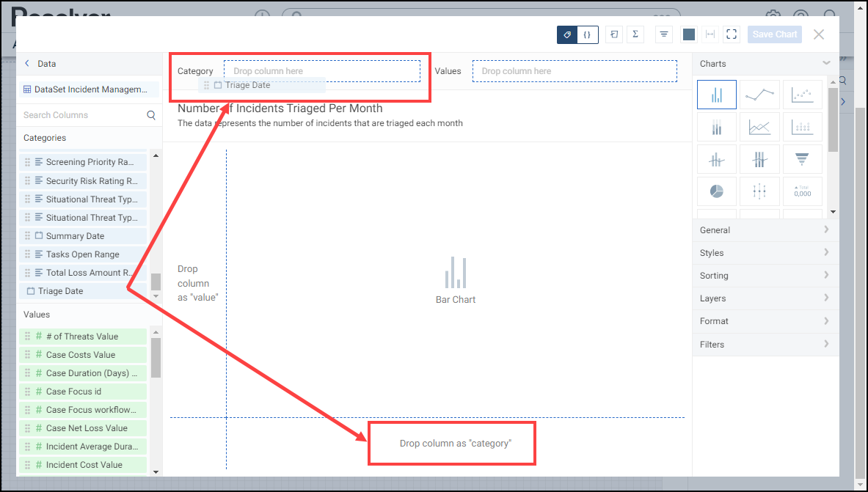Select the total number KPI chart
This screenshot has width=868, height=492.
tap(802, 191)
